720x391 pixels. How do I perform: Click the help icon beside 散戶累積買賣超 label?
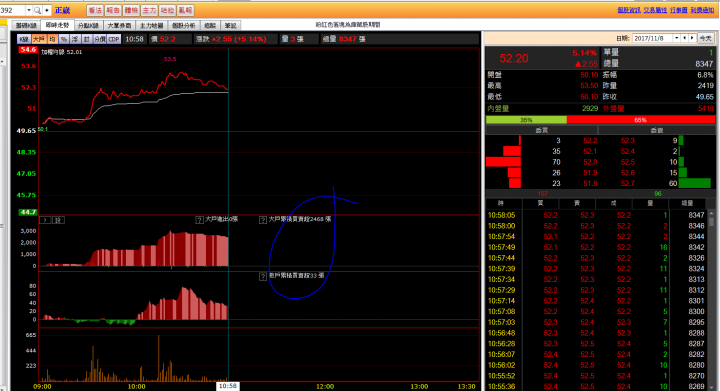263,276
